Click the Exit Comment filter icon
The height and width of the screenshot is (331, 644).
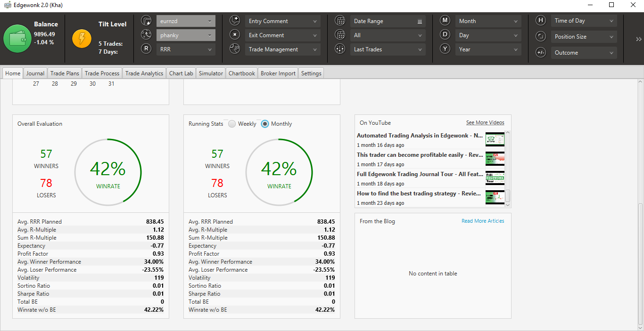pyautogui.click(x=234, y=35)
